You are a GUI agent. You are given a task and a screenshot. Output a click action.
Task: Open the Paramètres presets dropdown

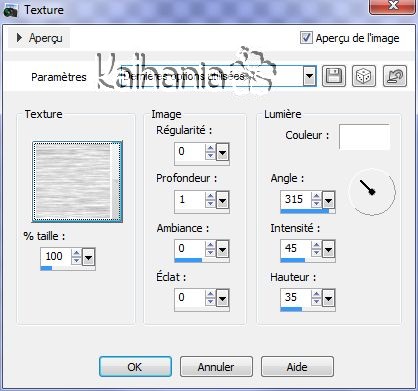pos(309,76)
